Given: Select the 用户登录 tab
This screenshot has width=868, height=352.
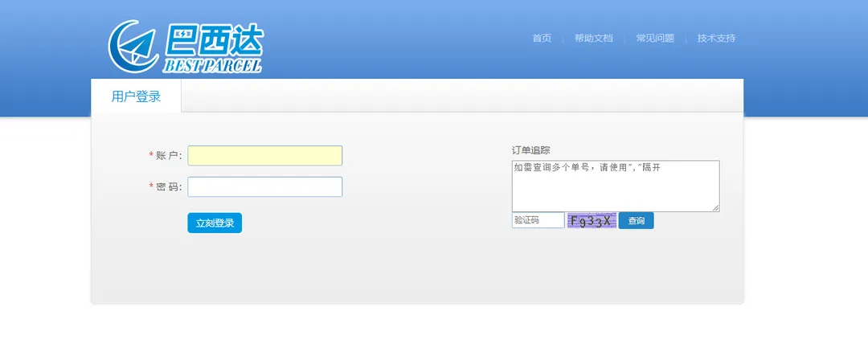Looking at the screenshot, I should tap(136, 96).
